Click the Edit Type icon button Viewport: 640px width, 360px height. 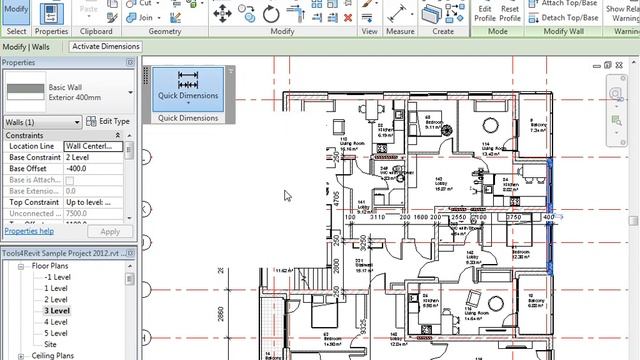pos(108,121)
